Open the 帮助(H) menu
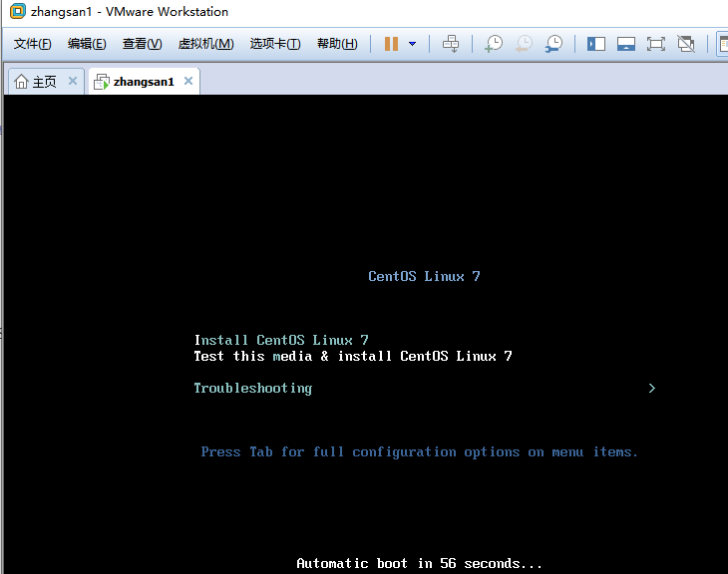This screenshot has width=728, height=574. tap(337, 44)
